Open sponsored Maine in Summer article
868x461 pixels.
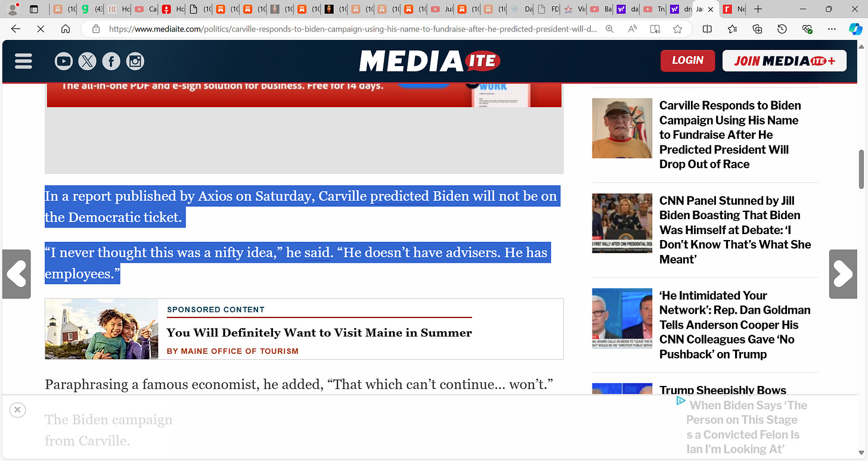[x=319, y=332]
